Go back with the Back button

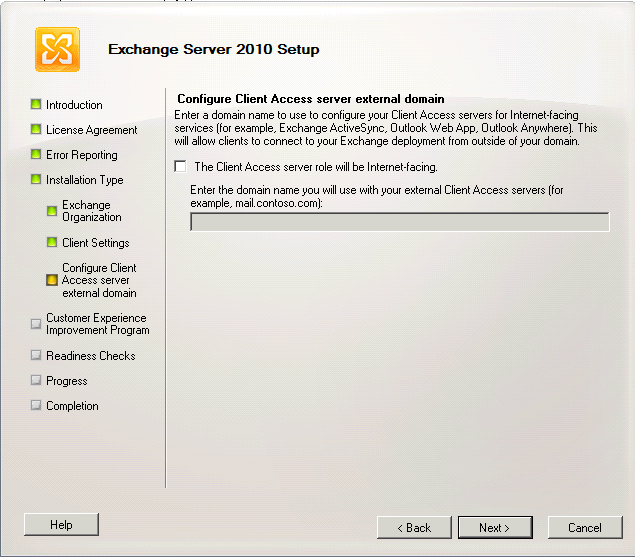[x=414, y=527]
